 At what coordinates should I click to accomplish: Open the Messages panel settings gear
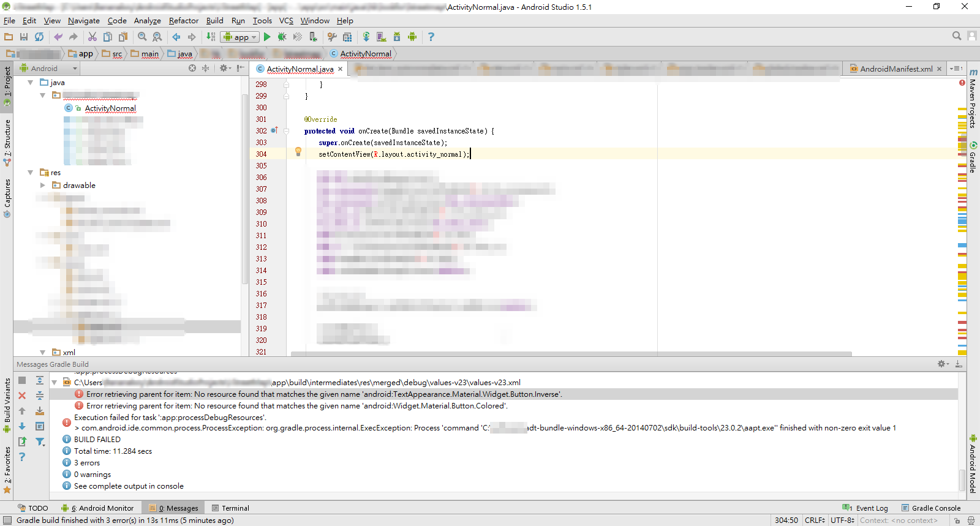coord(943,364)
